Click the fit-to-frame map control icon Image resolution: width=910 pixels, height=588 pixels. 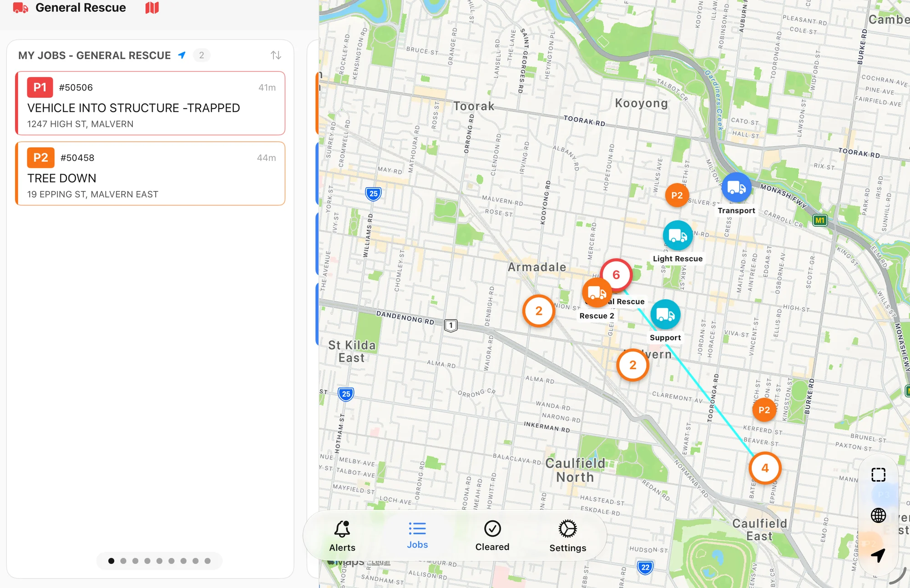coord(878,475)
